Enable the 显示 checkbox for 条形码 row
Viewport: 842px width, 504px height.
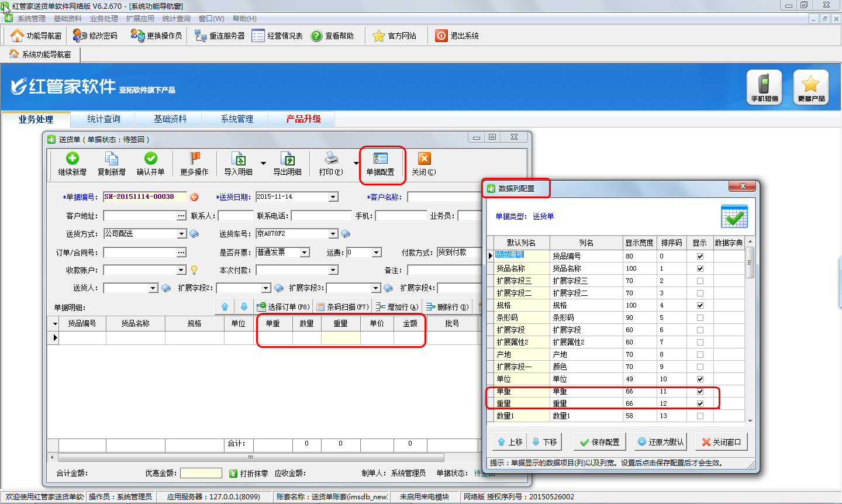pyautogui.click(x=700, y=317)
